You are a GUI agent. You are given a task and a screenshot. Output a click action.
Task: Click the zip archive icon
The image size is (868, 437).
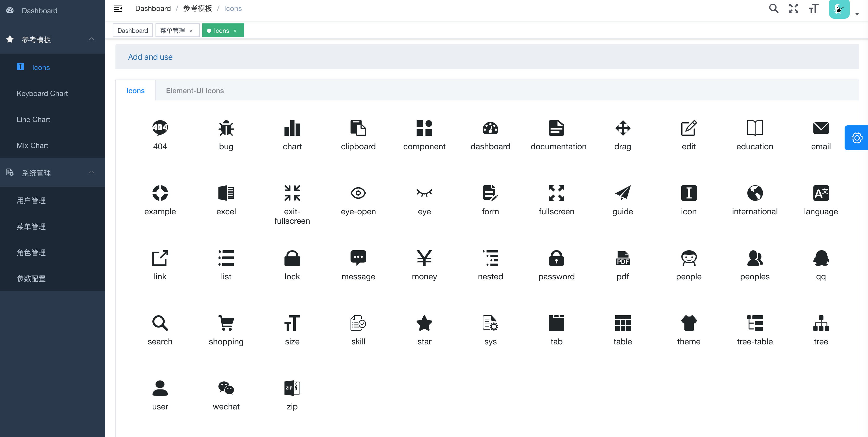(292, 388)
